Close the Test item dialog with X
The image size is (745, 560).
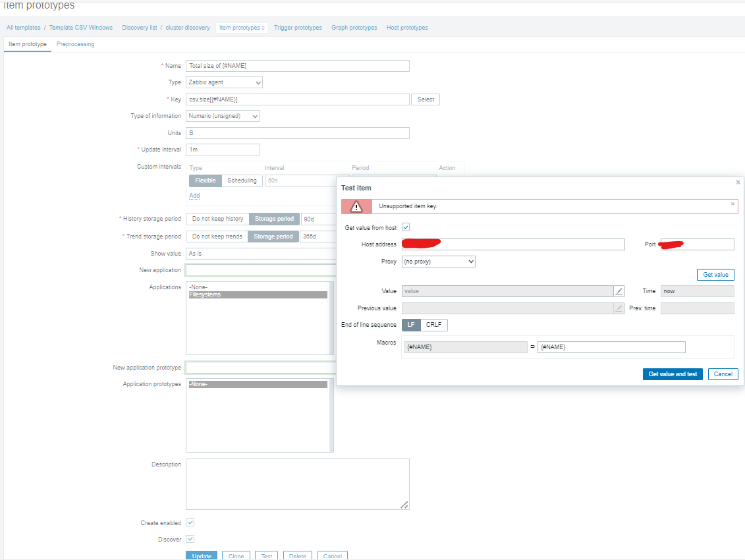click(738, 182)
